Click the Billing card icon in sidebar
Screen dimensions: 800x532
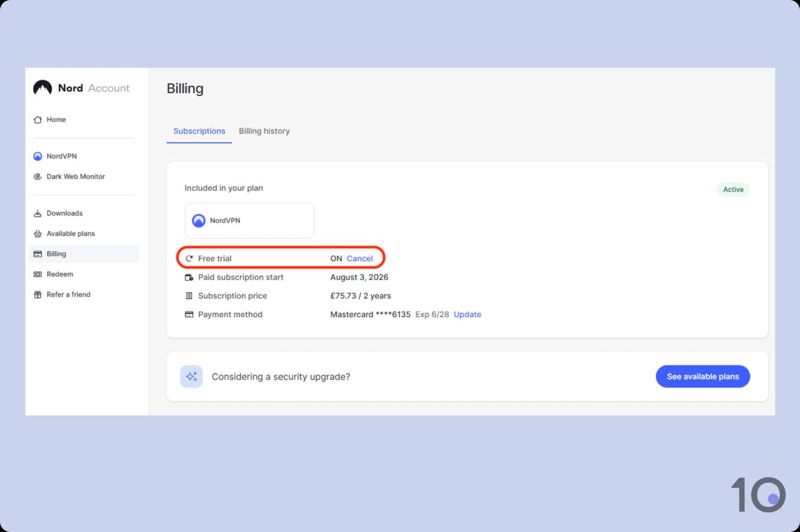click(x=37, y=254)
